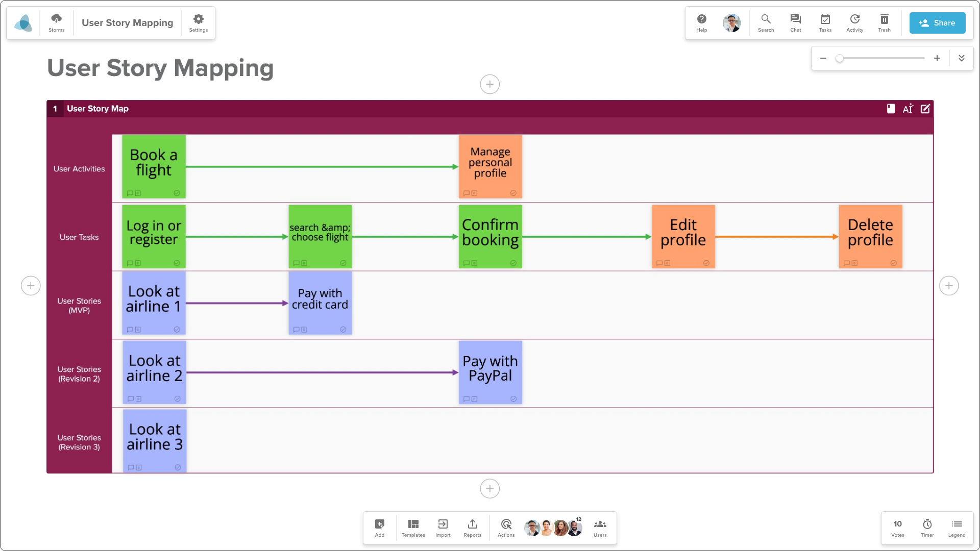Toggle the checkmark on Pay with PayPal

[513, 399]
